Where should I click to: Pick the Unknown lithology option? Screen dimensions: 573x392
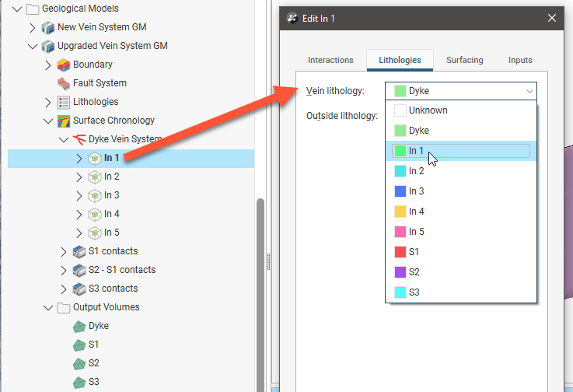(428, 110)
